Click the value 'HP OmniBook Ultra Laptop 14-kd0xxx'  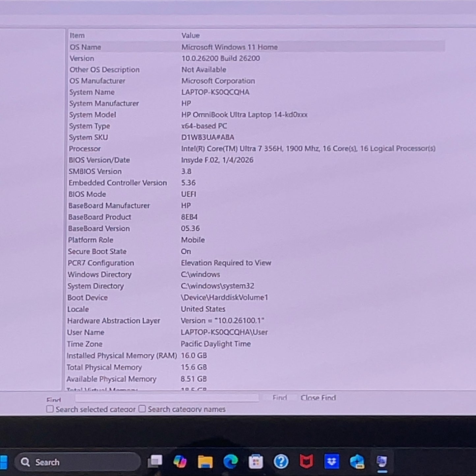244,115
